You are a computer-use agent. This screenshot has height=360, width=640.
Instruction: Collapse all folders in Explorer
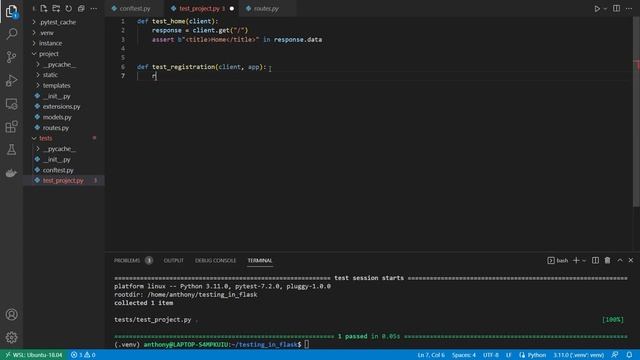pyautogui.click(x=81, y=8)
